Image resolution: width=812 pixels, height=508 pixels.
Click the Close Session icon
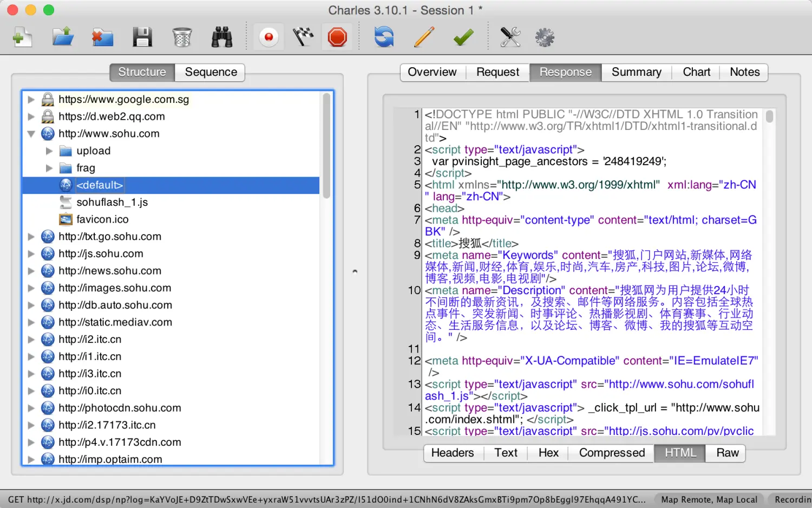click(102, 37)
